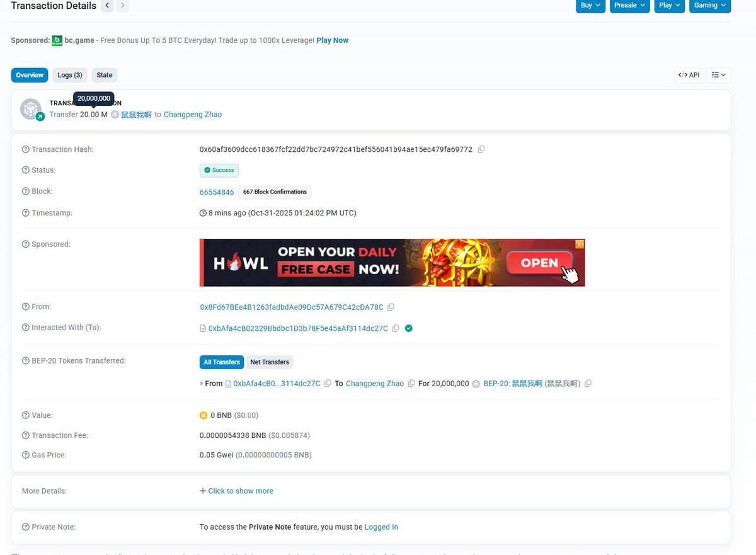The image size is (756, 555).
Task: Click help icon beside Gas Price
Action: (x=26, y=455)
